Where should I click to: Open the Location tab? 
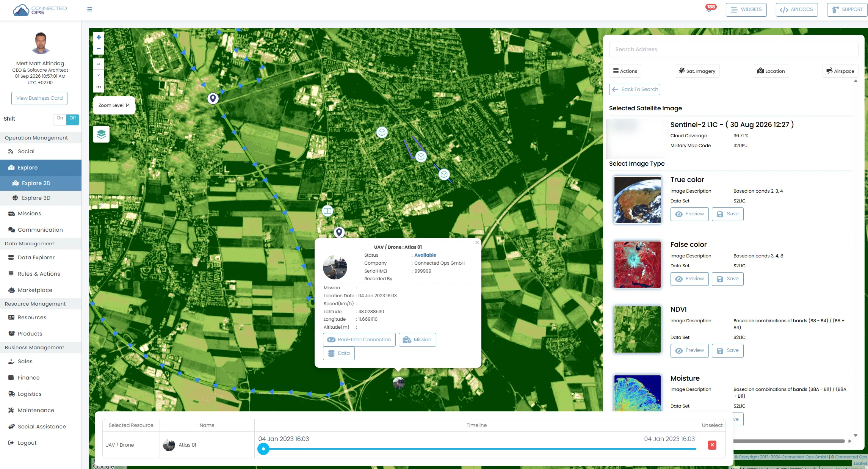tap(771, 71)
